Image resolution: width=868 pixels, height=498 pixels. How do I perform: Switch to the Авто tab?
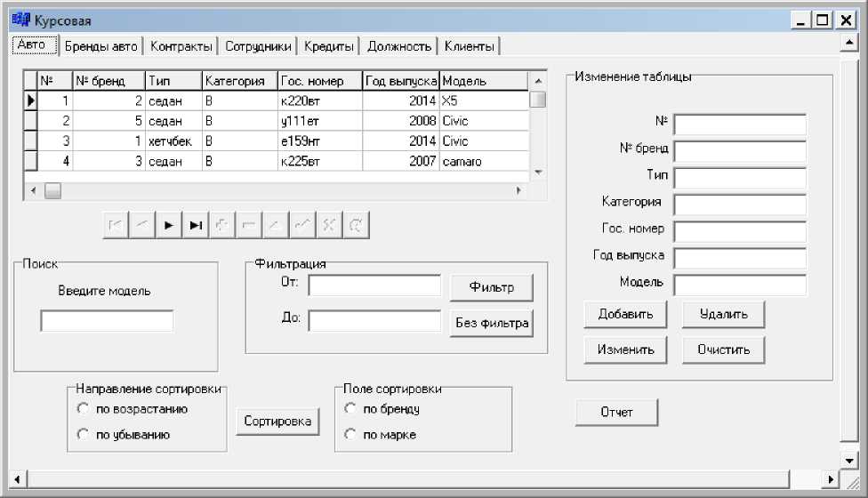tap(35, 44)
